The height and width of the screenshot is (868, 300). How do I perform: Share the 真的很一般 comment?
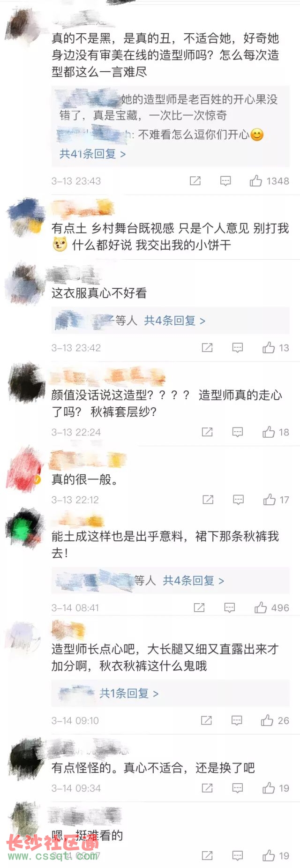click(x=208, y=500)
